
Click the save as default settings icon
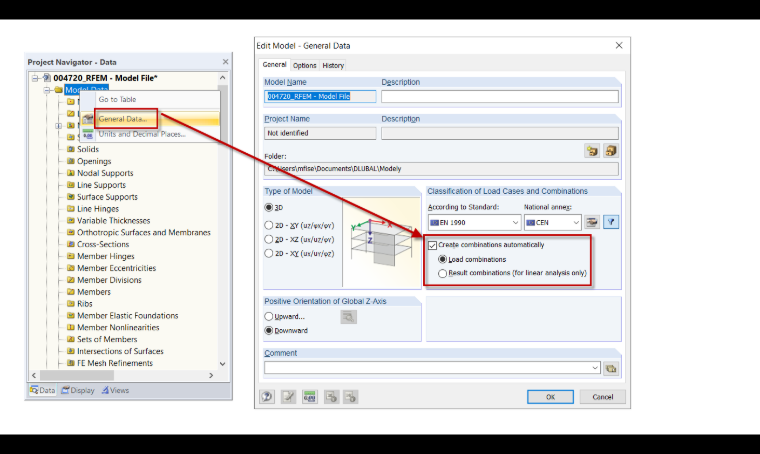pyautogui.click(x=350, y=397)
